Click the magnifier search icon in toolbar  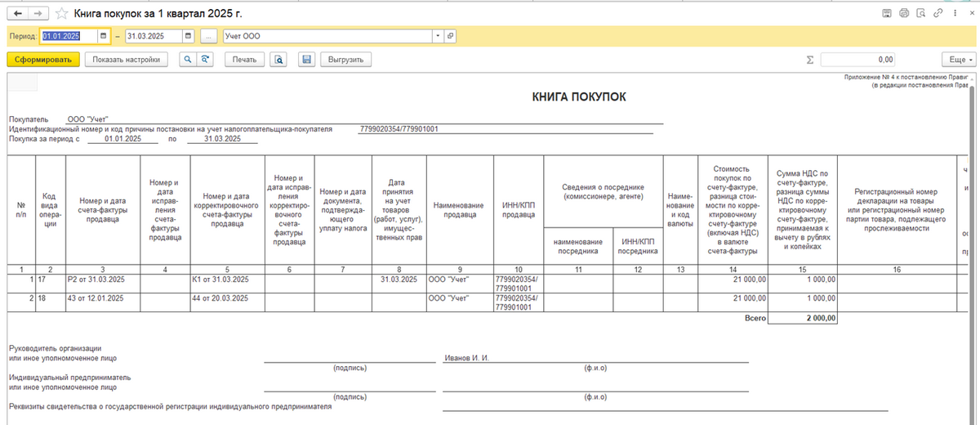188,60
